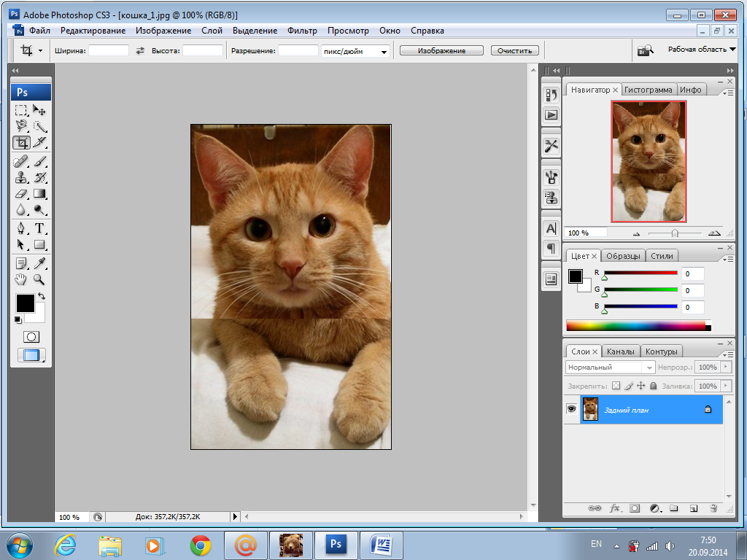Select the Eyedropper tool
Image resolution: width=747 pixels, height=560 pixels.
(39, 263)
